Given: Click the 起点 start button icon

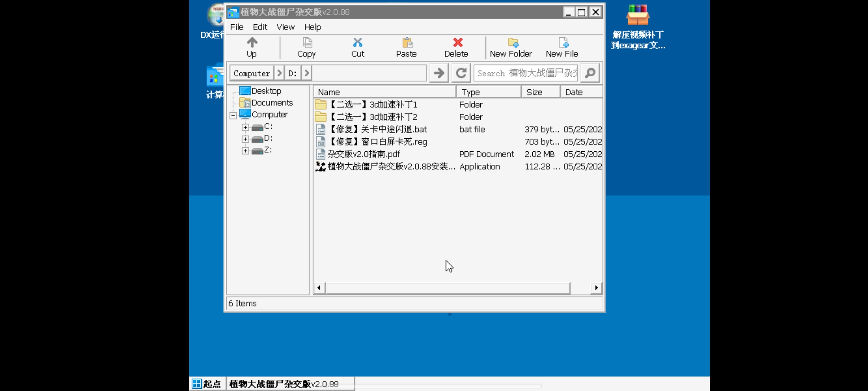Looking at the screenshot, I should [x=197, y=384].
